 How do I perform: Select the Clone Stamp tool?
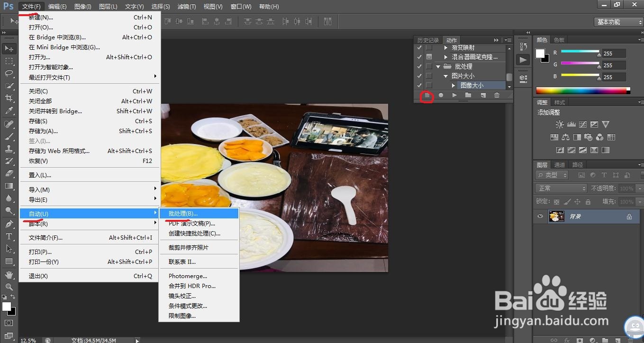point(9,149)
